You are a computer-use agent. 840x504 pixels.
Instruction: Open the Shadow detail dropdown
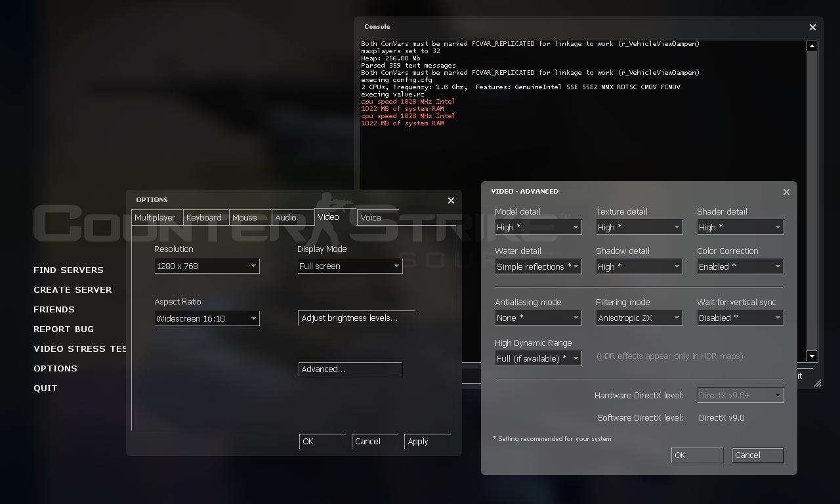pyautogui.click(x=639, y=266)
